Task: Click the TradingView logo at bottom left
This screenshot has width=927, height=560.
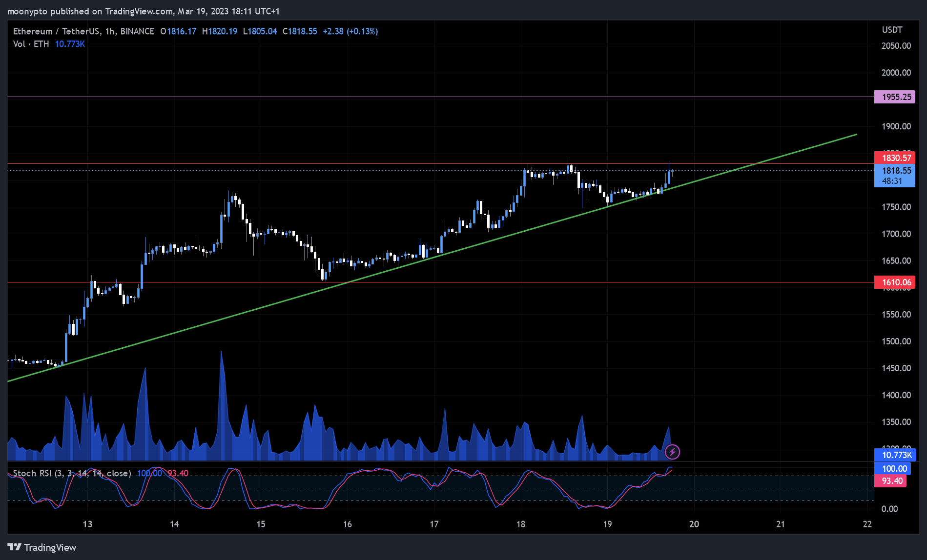Action: click(x=42, y=547)
